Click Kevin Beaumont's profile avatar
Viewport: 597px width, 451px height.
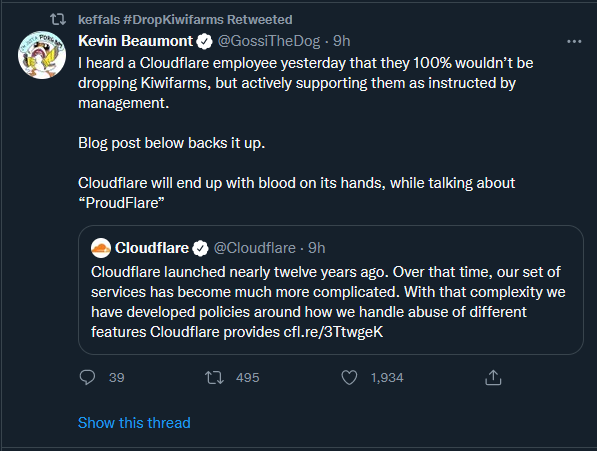42,55
